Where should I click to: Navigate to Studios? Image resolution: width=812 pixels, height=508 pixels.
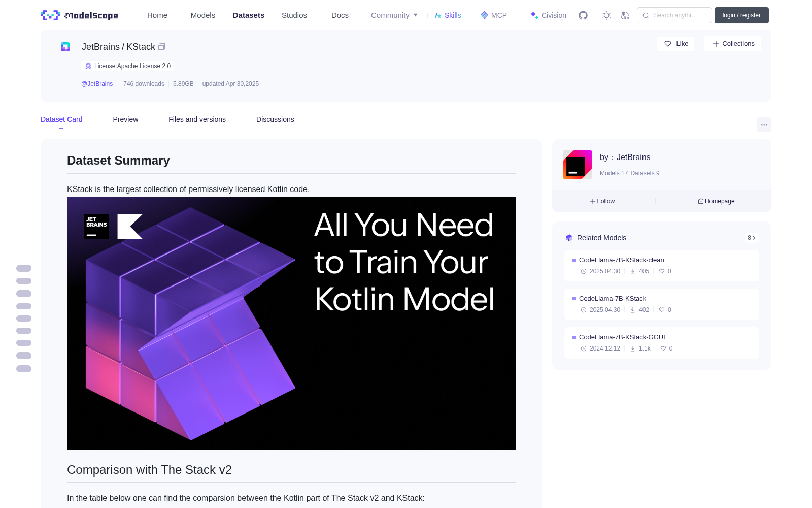(294, 15)
